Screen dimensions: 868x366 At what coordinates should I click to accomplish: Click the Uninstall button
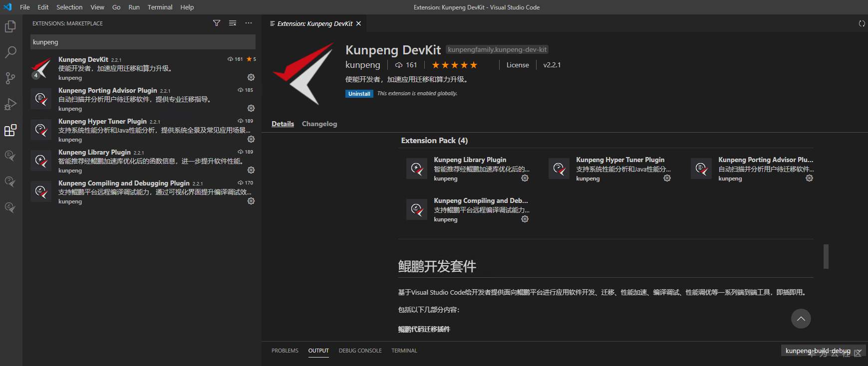coord(359,94)
